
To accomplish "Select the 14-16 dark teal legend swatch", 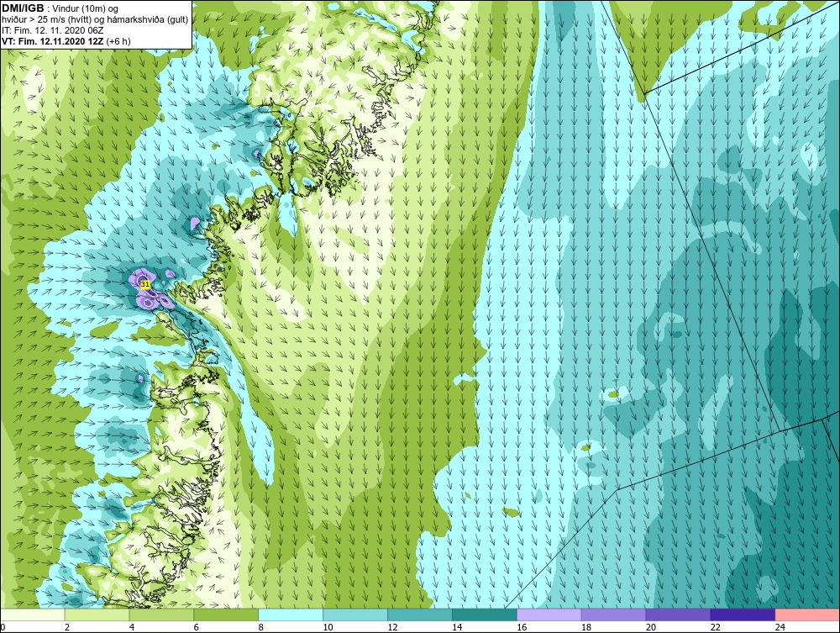I will [485, 615].
